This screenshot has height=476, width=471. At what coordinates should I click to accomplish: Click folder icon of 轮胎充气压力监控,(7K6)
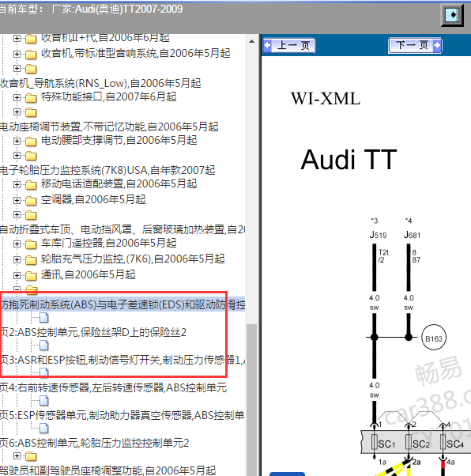(x=31, y=260)
